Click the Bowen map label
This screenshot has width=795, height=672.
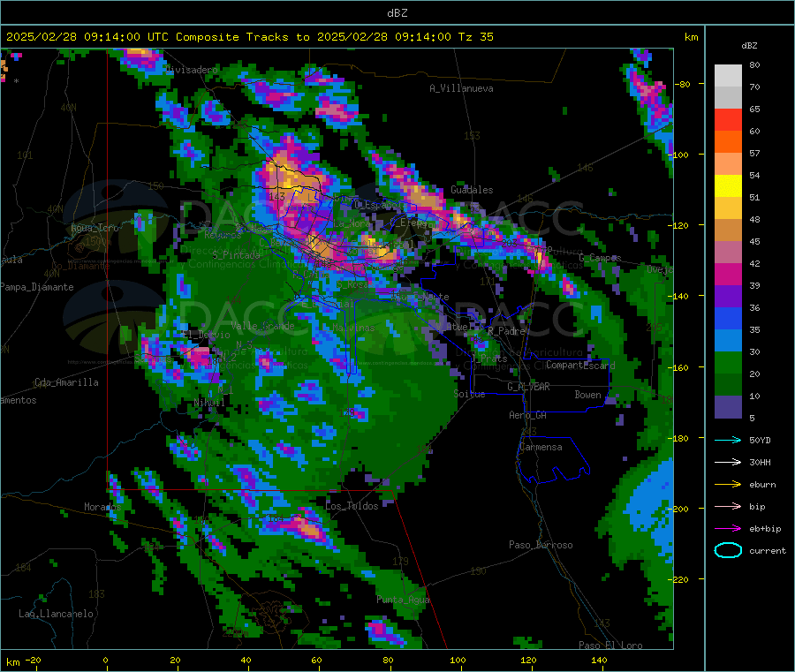pos(588,395)
